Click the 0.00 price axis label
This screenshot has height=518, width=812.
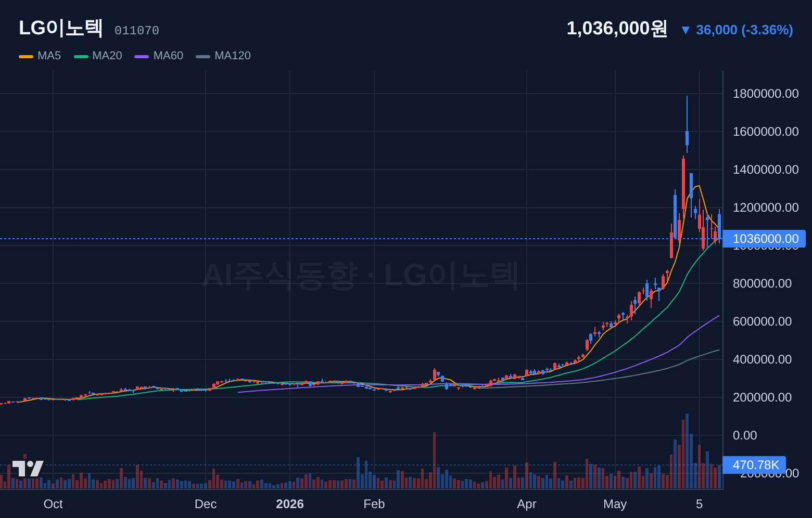(x=745, y=435)
